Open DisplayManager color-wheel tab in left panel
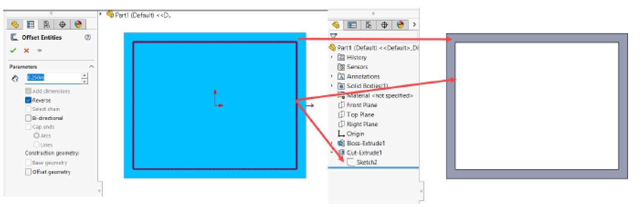This screenshot has height=207, width=644. 78,24
